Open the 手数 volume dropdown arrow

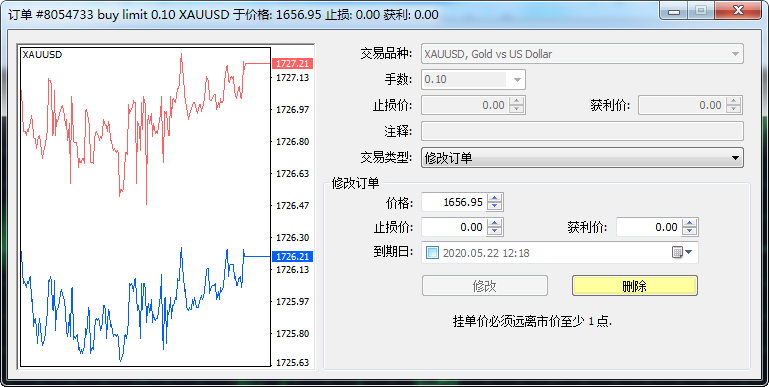click(x=517, y=79)
